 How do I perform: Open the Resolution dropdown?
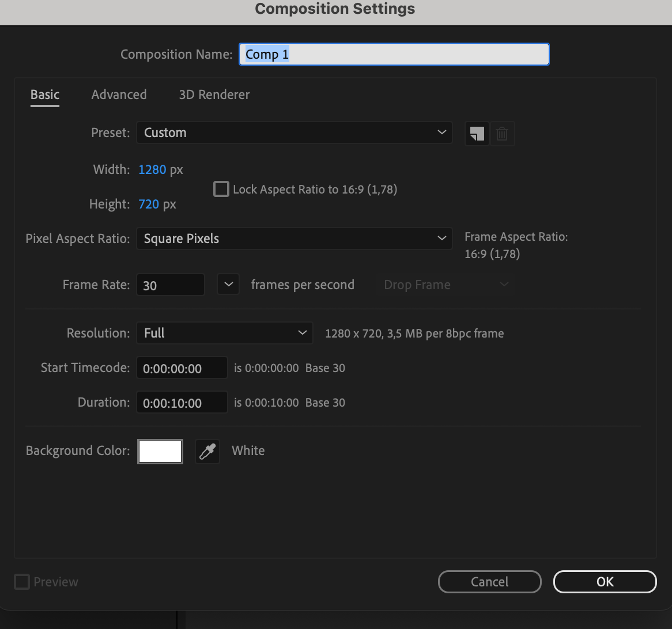[x=224, y=333]
